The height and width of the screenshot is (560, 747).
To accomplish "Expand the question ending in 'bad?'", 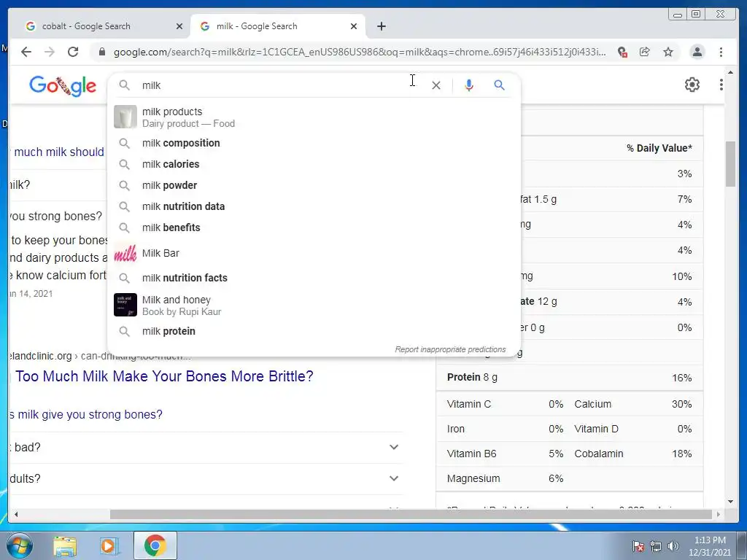I will tap(205, 447).
